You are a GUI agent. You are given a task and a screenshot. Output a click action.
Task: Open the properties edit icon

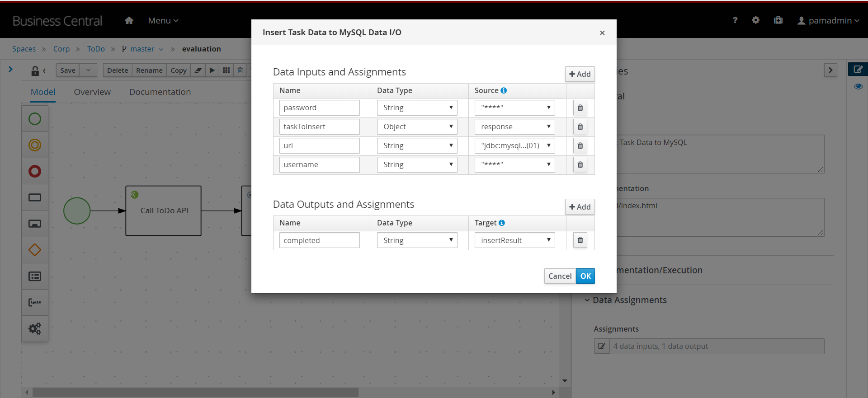pos(858,69)
